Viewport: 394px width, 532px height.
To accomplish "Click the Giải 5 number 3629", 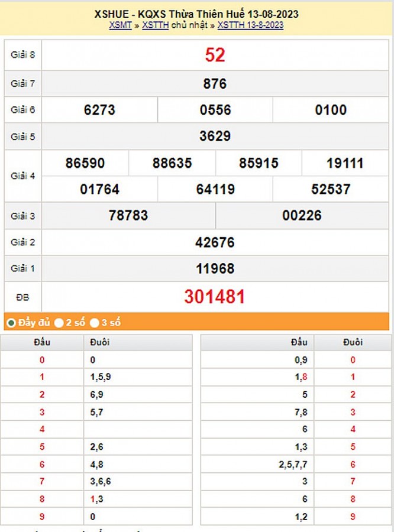I will [x=215, y=136].
